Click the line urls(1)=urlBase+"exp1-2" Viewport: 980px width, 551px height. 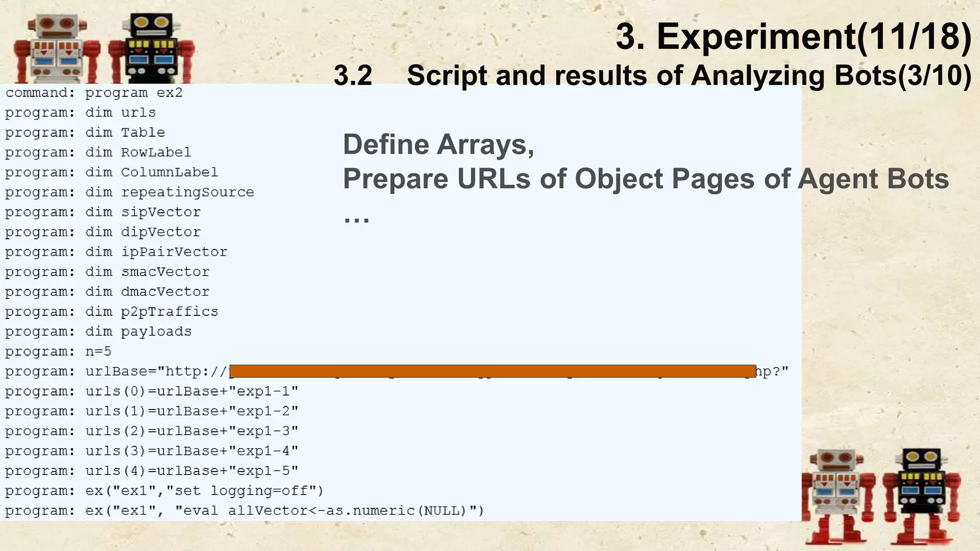152,411
